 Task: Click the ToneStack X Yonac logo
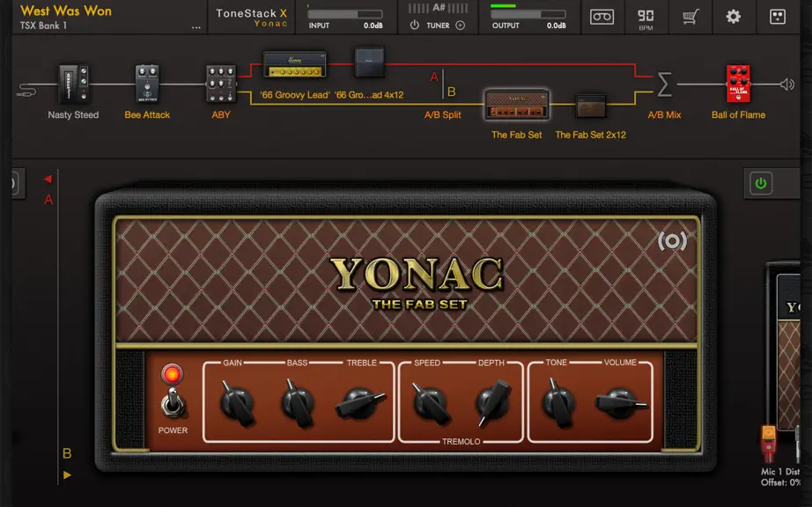(x=252, y=17)
